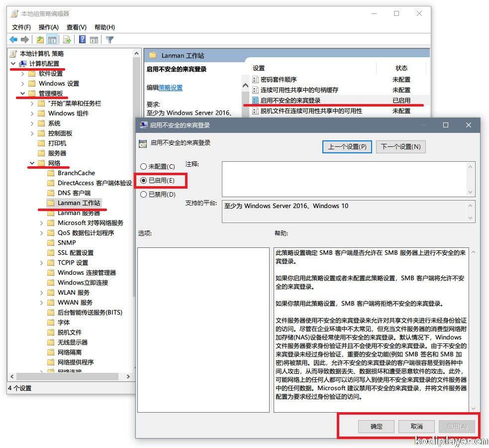The image size is (489, 448).
Task: Open the 查看(V) menu
Action: pos(76,27)
